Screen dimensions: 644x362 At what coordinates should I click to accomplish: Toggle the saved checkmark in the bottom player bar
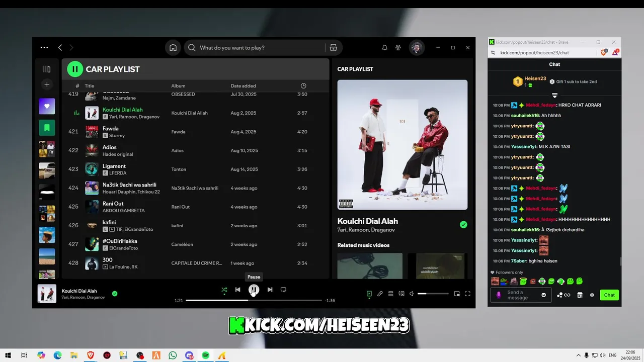tap(115, 294)
